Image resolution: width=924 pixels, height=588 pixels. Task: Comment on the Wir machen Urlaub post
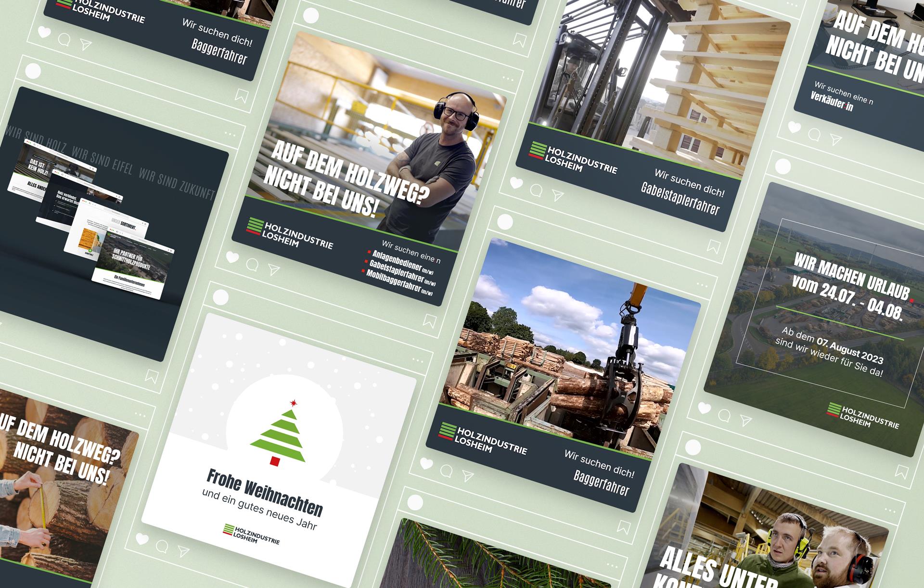pos(724,415)
